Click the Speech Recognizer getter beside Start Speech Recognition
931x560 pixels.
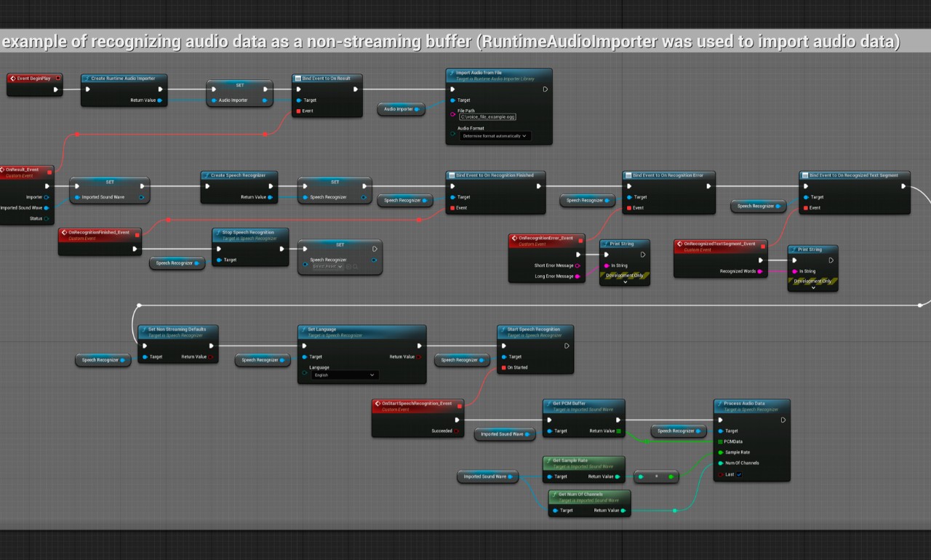[x=462, y=360]
